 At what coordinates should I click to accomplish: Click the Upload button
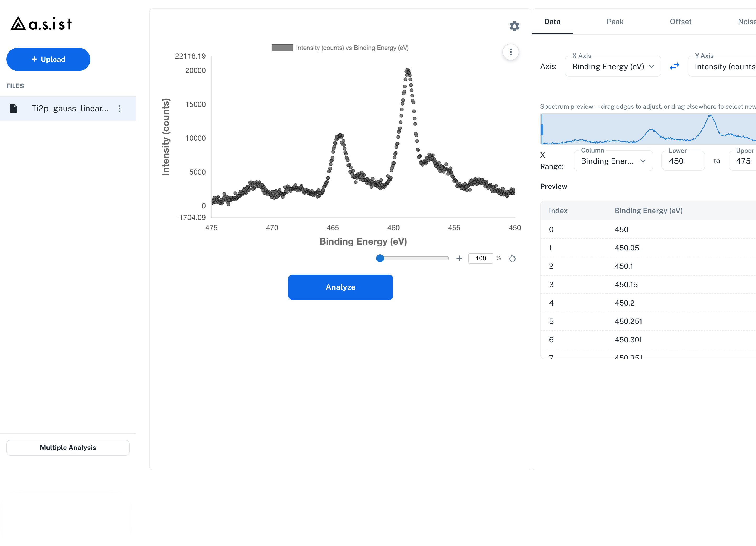pos(48,59)
